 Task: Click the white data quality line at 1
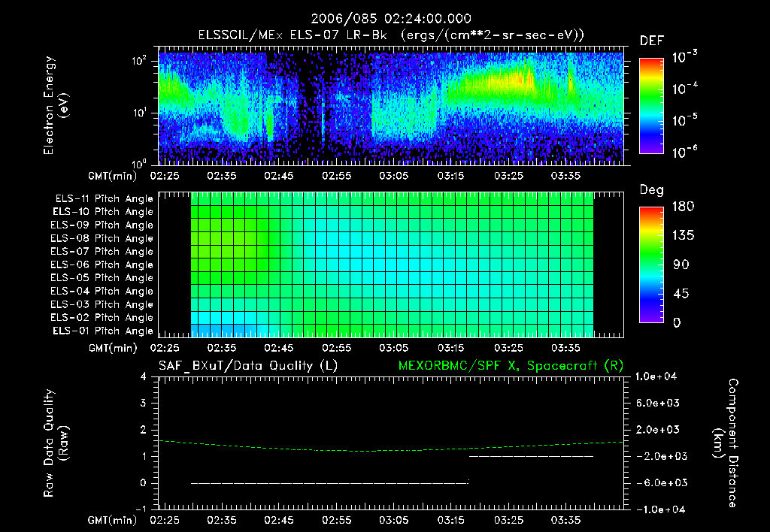point(532,456)
